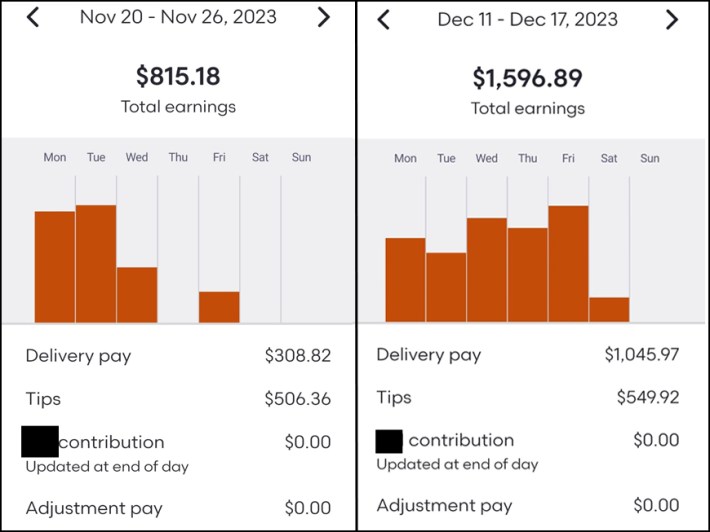This screenshot has height=532, width=710.
Task: Go to next week after Nov 20 - Nov 26
Action: (323, 17)
